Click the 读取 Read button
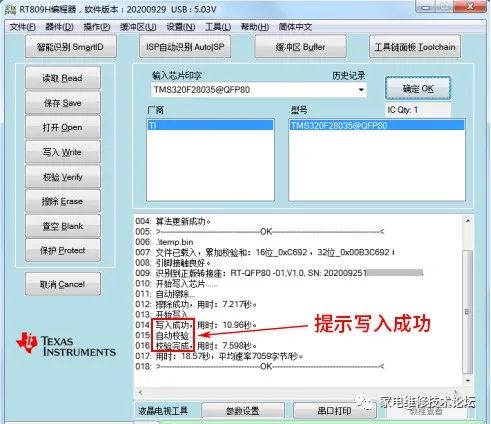491x424 pixels. 63,78
